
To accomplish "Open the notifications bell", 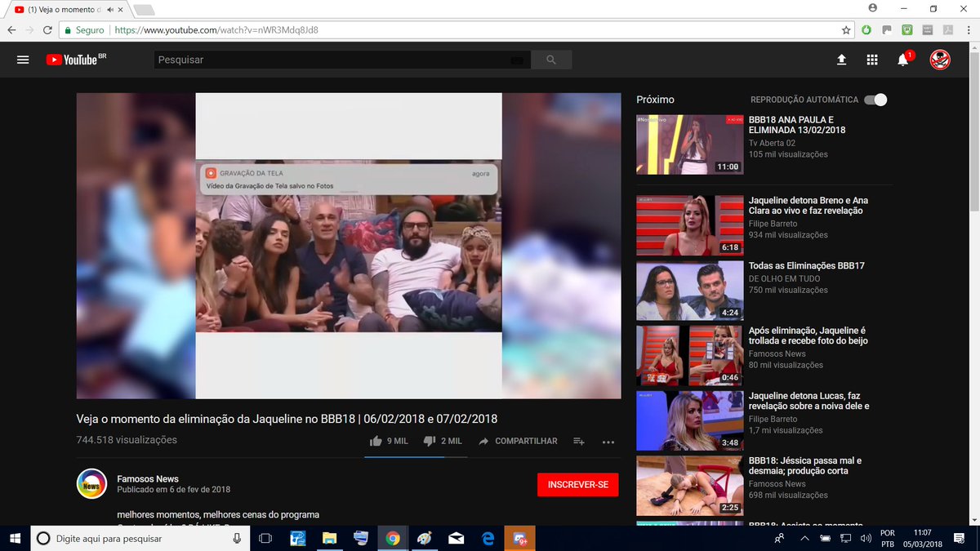I will tap(902, 60).
